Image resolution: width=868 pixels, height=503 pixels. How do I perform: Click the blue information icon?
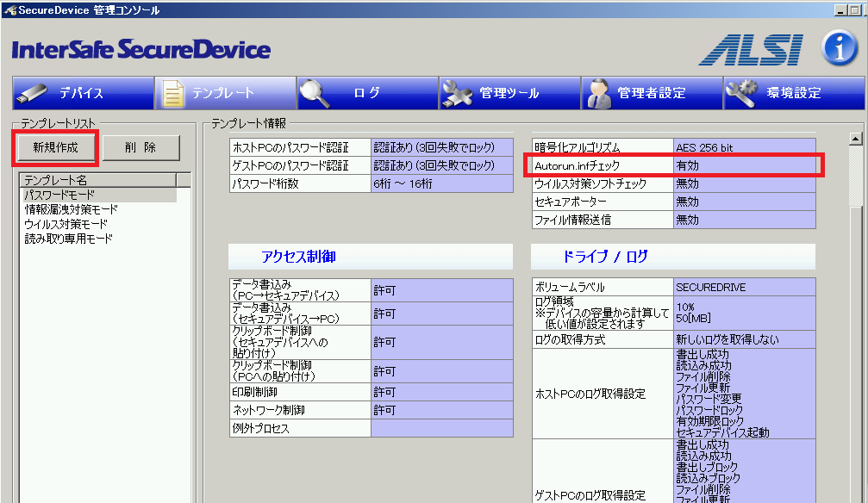pyautogui.click(x=840, y=48)
